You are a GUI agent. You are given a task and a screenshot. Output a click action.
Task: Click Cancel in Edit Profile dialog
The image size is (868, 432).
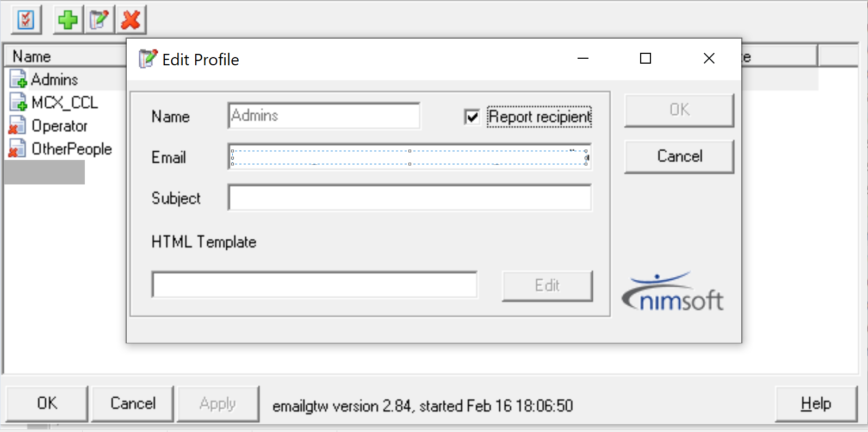679,157
